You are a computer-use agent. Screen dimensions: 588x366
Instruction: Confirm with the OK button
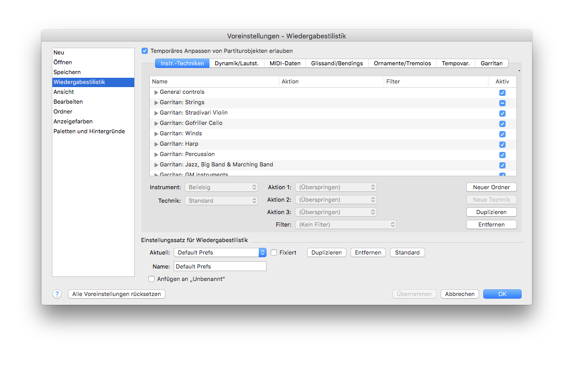point(502,294)
